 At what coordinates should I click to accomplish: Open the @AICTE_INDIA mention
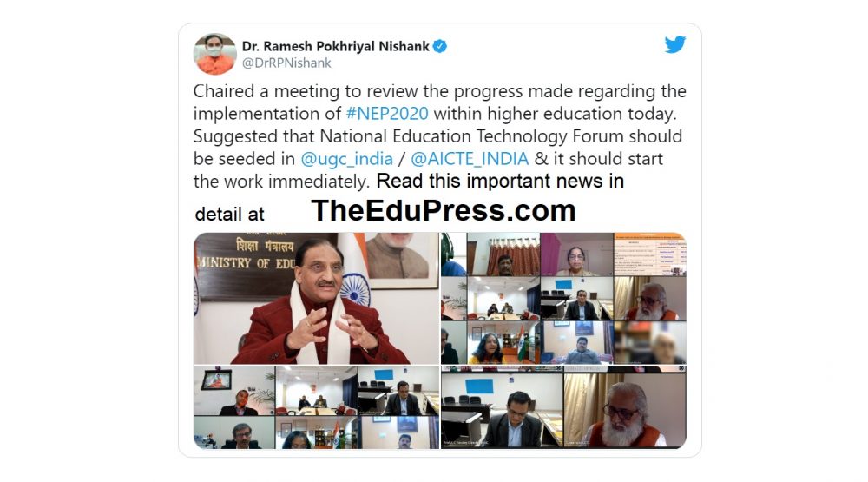click(470, 159)
